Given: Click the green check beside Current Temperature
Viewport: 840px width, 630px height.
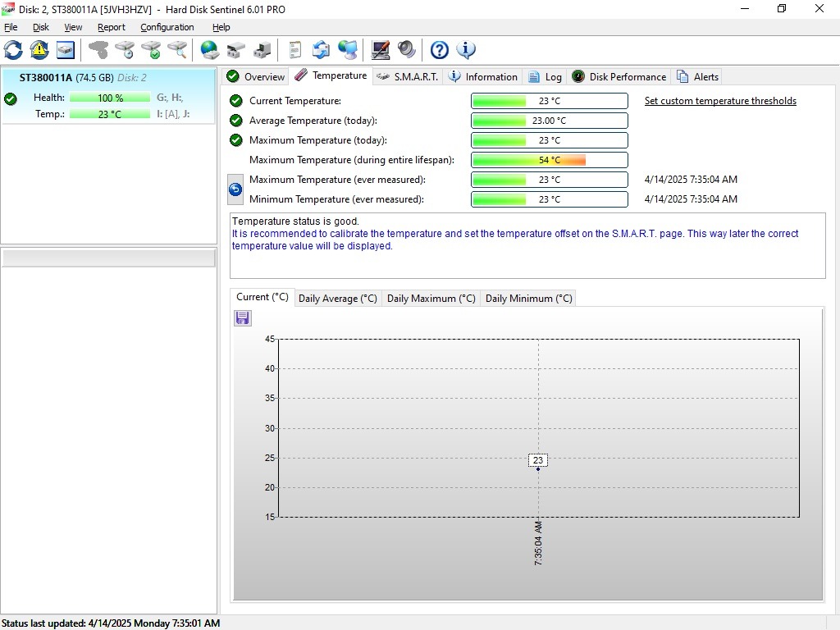Looking at the screenshot, I should [x=235, y=101].
